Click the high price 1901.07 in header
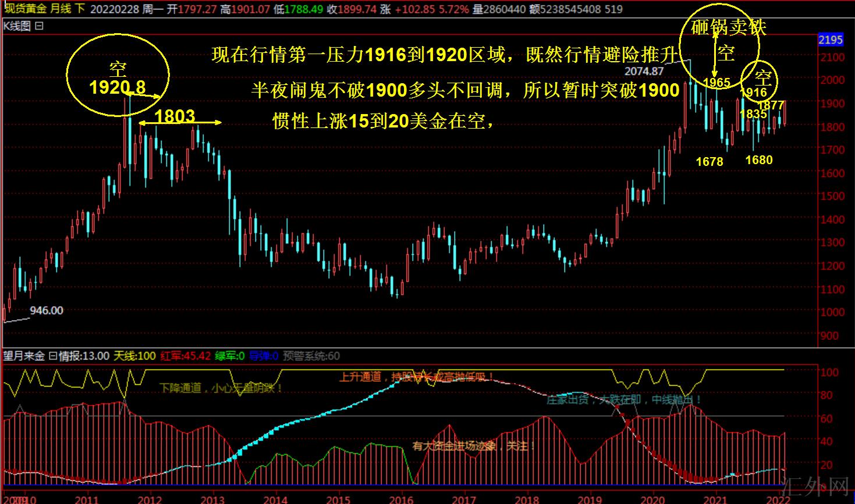This screenshot has width=855, height=504. tap(250, 9)
